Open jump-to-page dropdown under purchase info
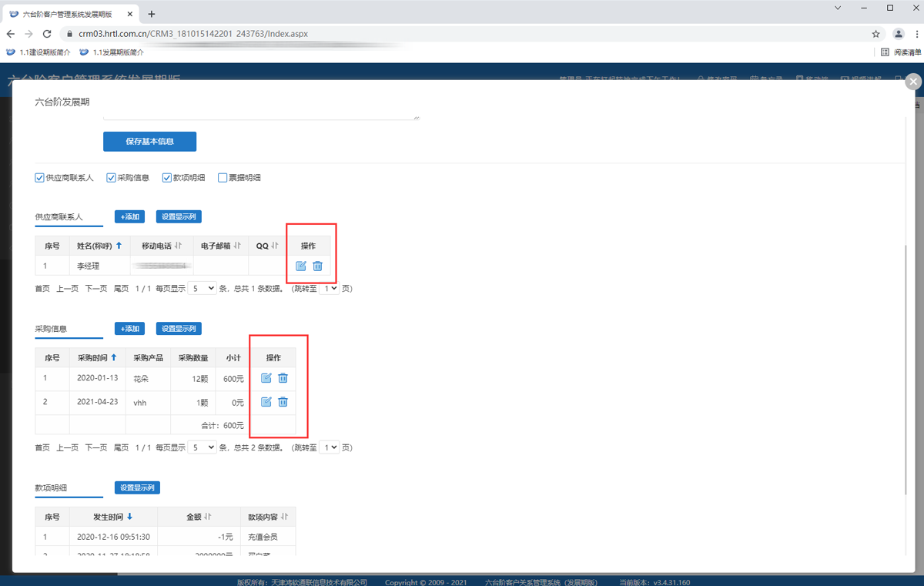Image resolution: width=924 pixels, height=586 pixels. 330,447
